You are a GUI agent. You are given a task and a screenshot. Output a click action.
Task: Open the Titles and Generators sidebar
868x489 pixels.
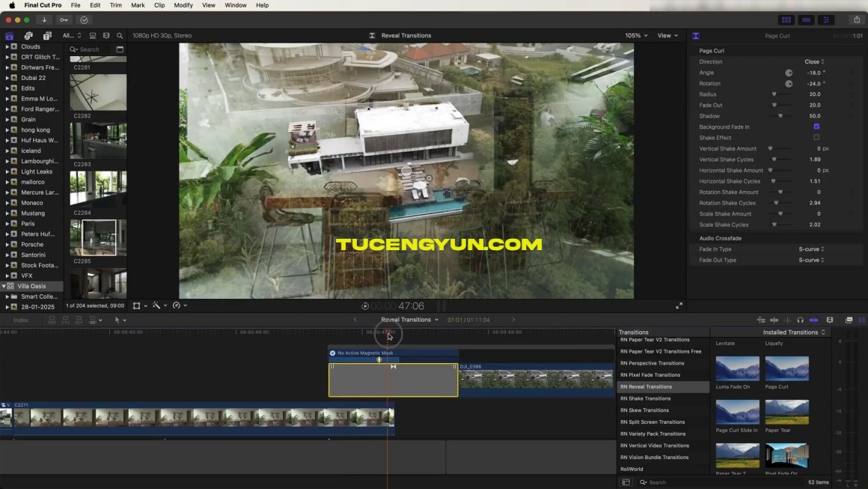point(47,36)
